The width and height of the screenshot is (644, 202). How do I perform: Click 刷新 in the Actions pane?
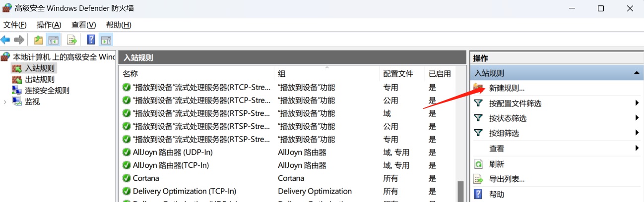tap(497, 164)
